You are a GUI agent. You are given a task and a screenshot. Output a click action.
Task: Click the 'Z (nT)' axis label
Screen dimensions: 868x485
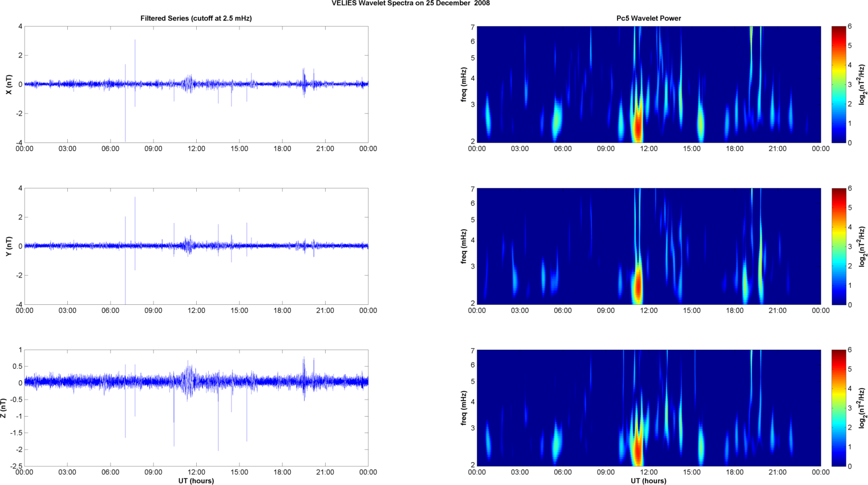(x=4, y=408)
